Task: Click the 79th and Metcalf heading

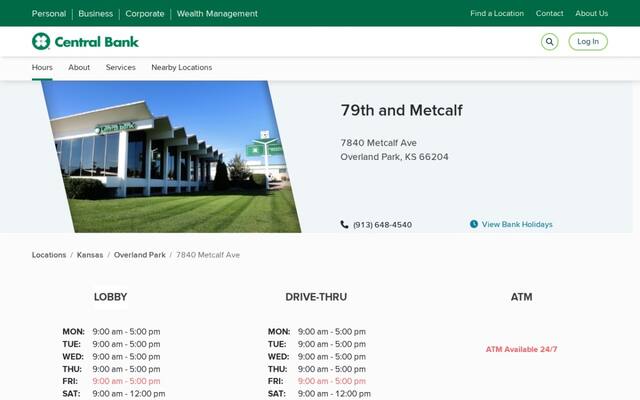Action: coord(402,110)
